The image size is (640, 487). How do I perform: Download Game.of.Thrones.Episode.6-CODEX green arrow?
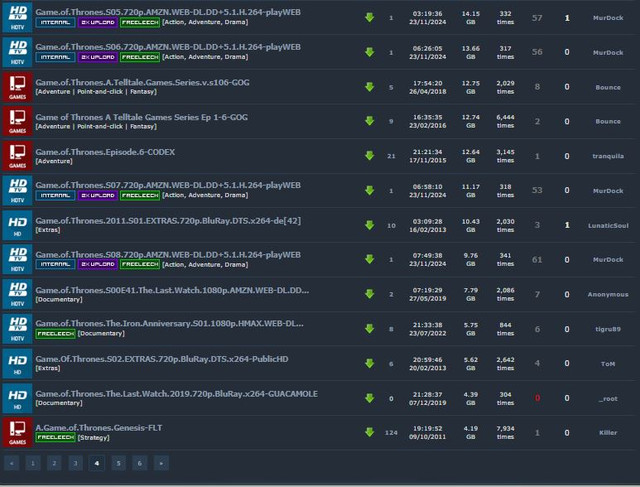click(369, 156)
